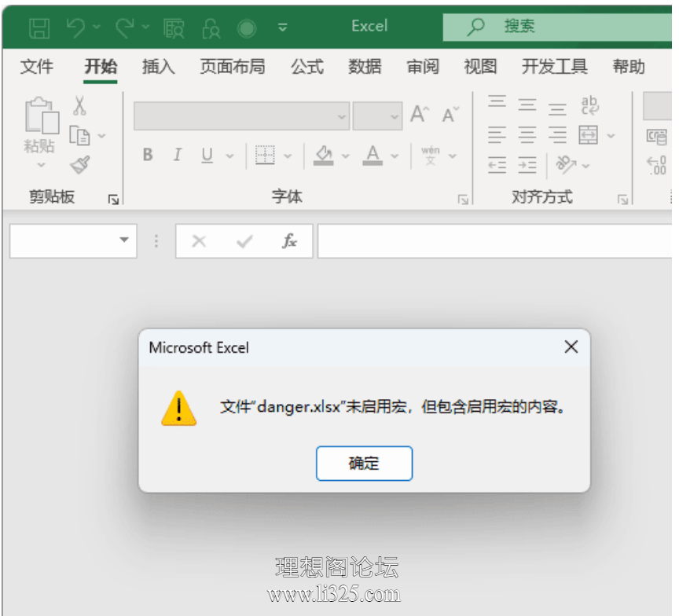Viewport: 679px width, 616px height.
Task: Open the font size combo box
Action: click(x=377, y=116)
